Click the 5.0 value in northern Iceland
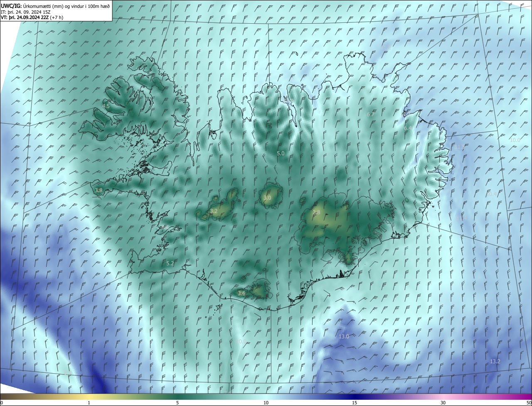The height and width of the screenshot is (406, 532). click(281, 154)
